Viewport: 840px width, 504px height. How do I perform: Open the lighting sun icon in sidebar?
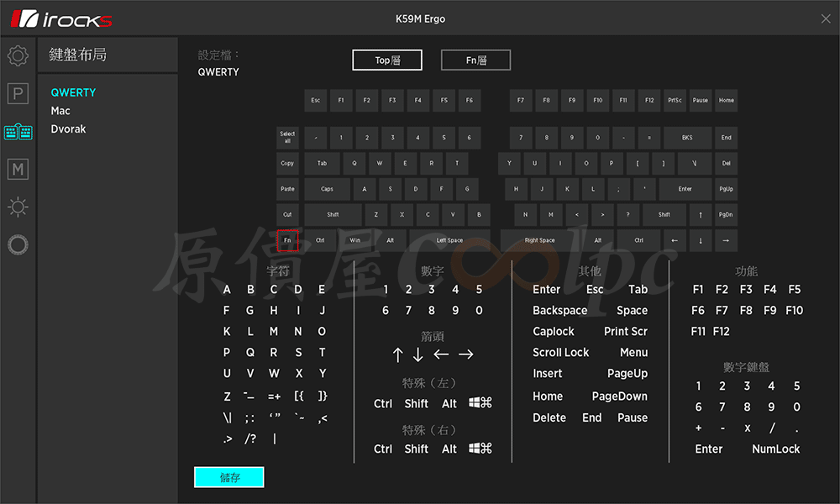click(18, 207)
